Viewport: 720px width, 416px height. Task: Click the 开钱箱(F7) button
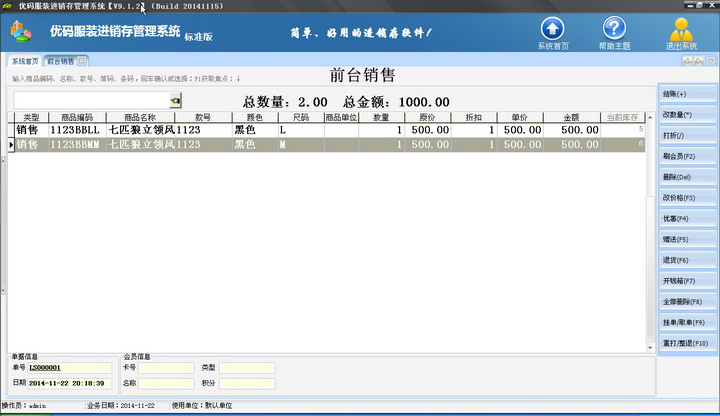(x=687, y=281)
